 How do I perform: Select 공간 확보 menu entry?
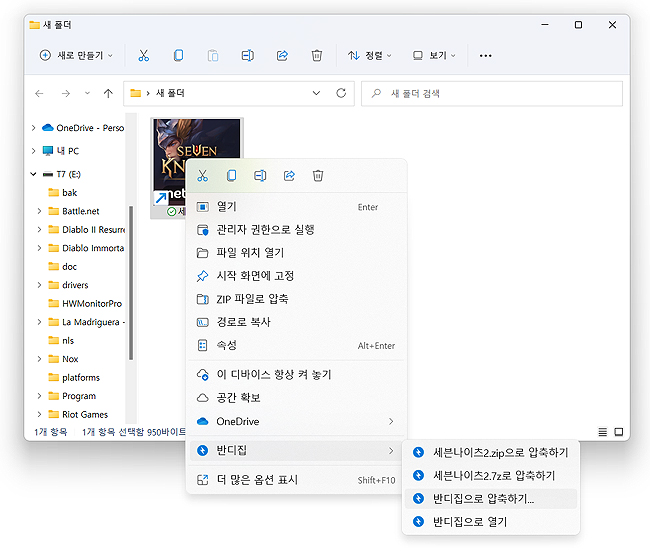point(296,398)
